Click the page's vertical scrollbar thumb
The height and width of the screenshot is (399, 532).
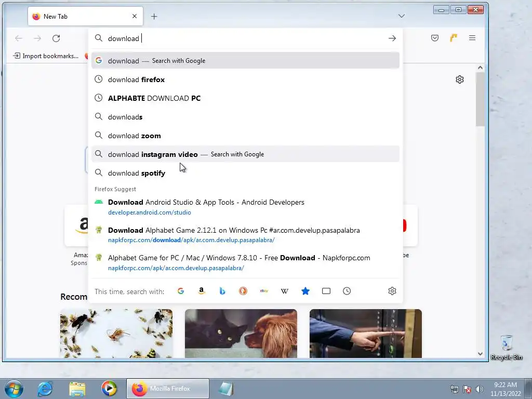[x=480, y=99]
